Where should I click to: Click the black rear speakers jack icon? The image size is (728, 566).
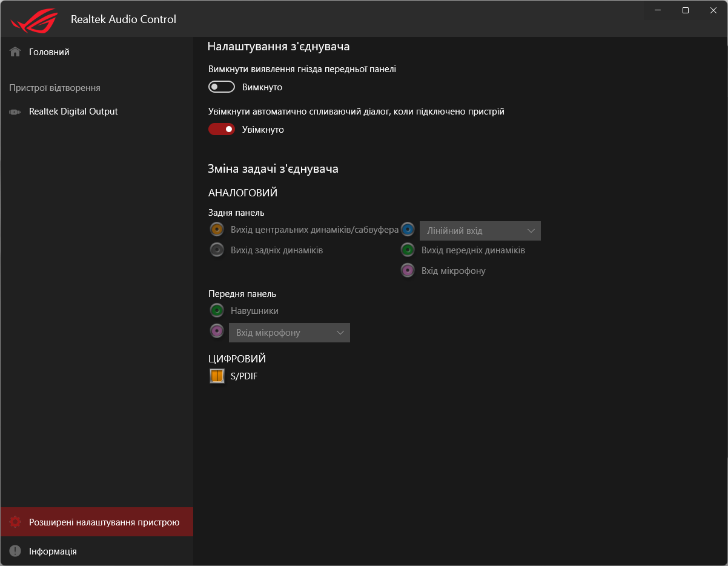pos(217,250)
